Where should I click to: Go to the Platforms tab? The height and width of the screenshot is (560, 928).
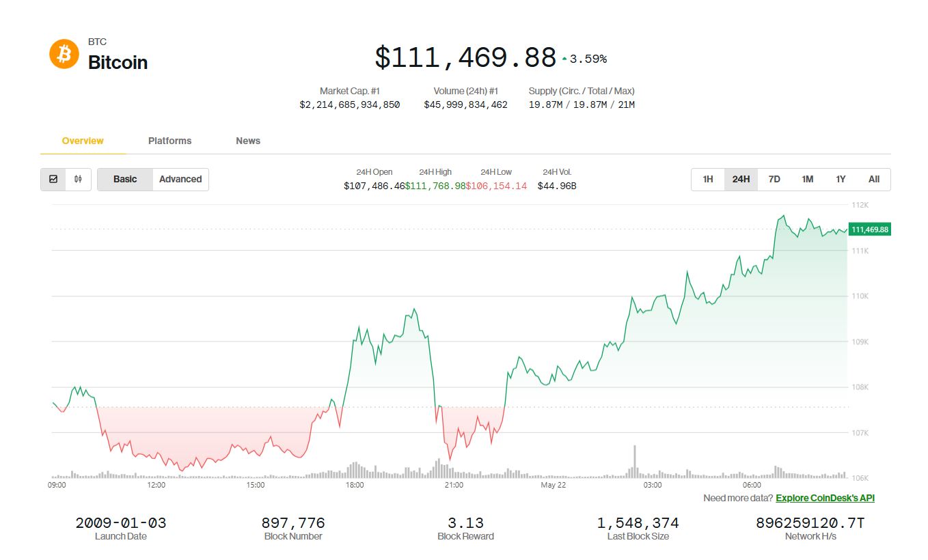169,141
